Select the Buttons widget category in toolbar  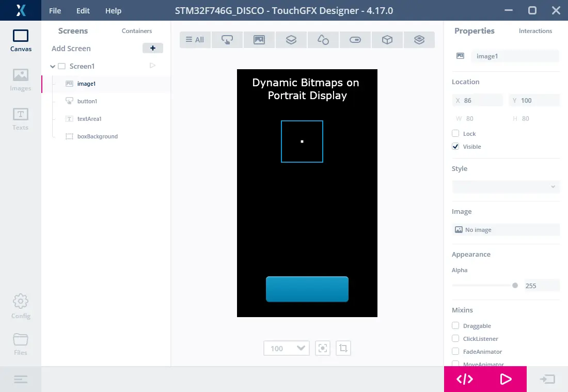[x=227, y=40]
